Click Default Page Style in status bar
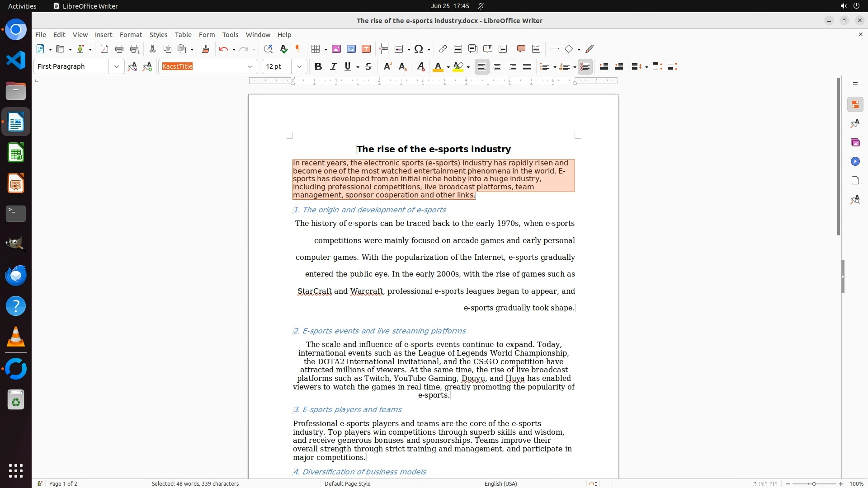 tap(347, 483)
